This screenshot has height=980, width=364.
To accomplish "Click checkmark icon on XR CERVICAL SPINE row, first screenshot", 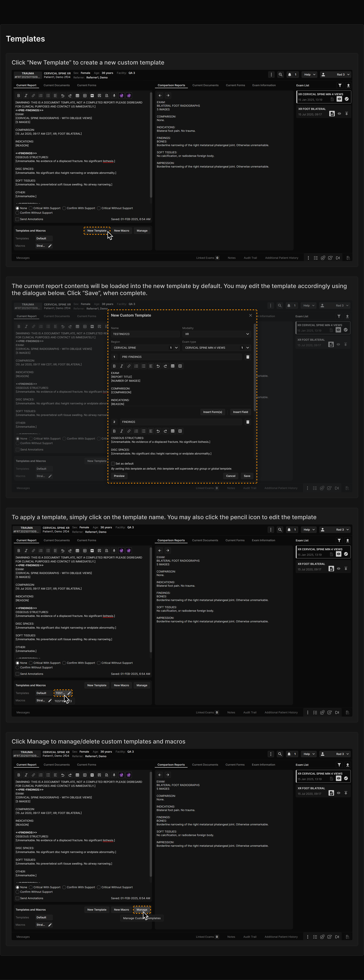I will tap(347, 99).
